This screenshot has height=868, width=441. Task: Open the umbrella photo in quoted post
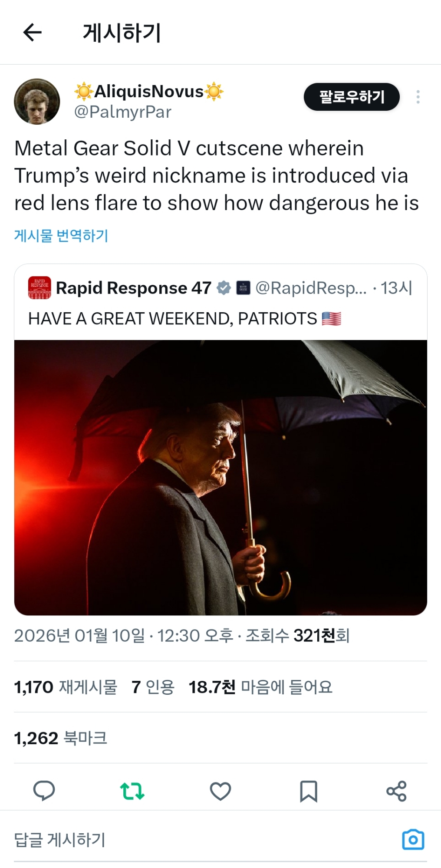(x=220, y=477)
